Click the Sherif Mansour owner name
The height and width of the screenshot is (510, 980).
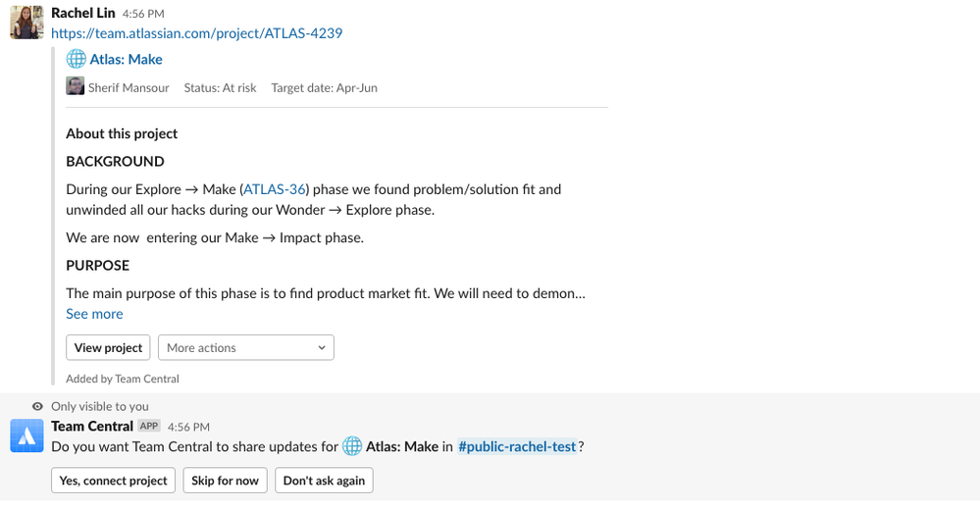[x=129, y=88]
